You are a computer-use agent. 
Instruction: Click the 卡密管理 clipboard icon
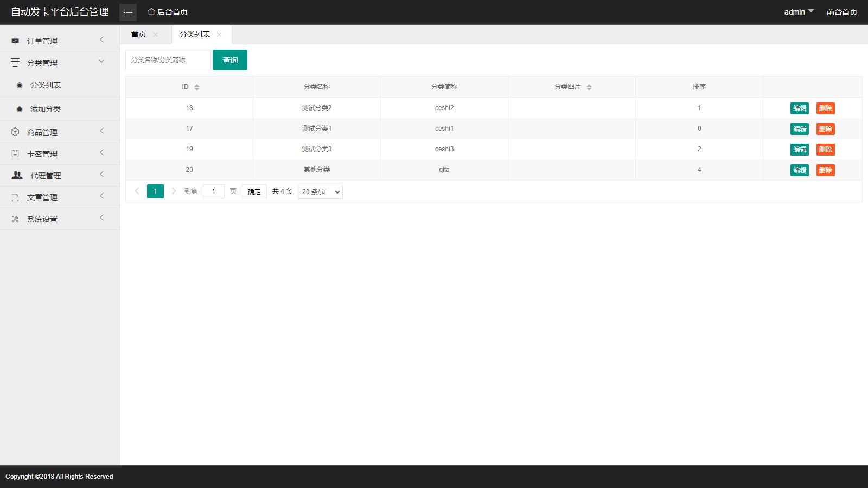pyautogui.click(x=15, y=154)
